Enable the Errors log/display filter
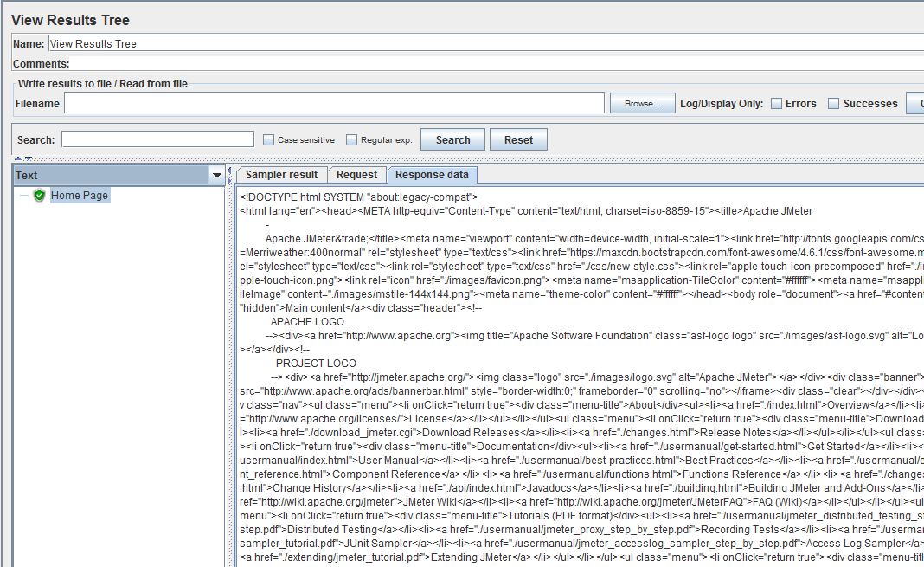 click(776, 102)
